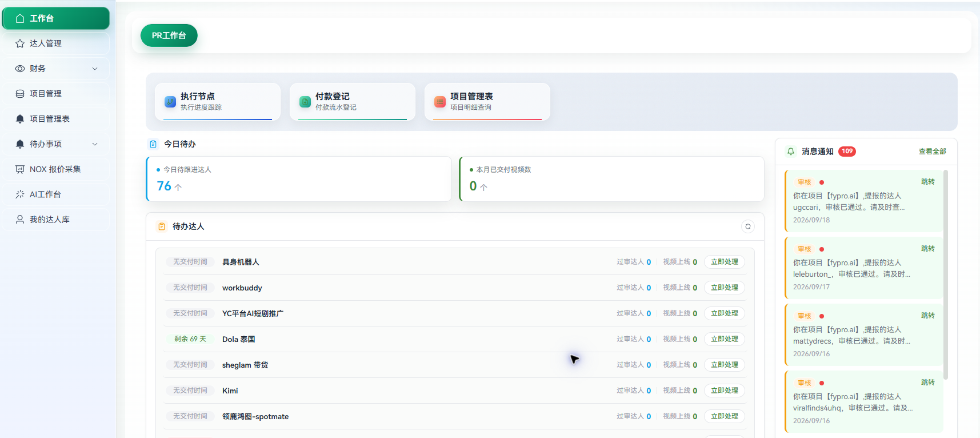Open 查看全部 notifications link
Image resolution: width=980 pixels, height=438 pixels.
pyautogui.click(x=932, y=152)
